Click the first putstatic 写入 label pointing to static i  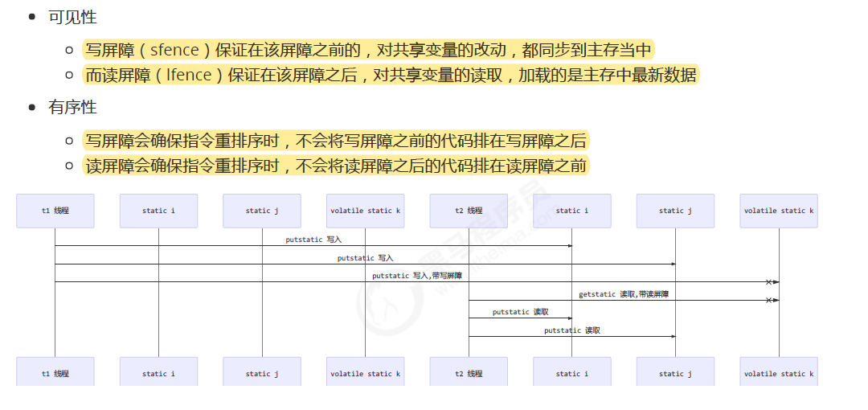click(313, 240)
